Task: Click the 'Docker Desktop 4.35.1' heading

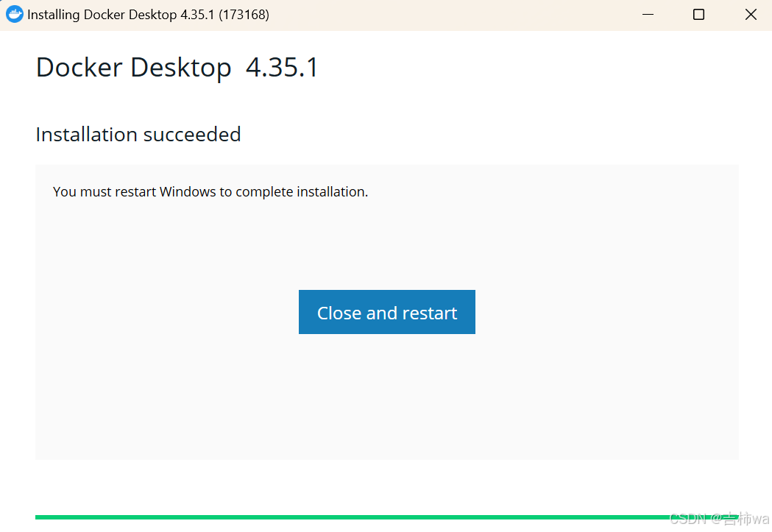Action: click(x=177, y=68)
